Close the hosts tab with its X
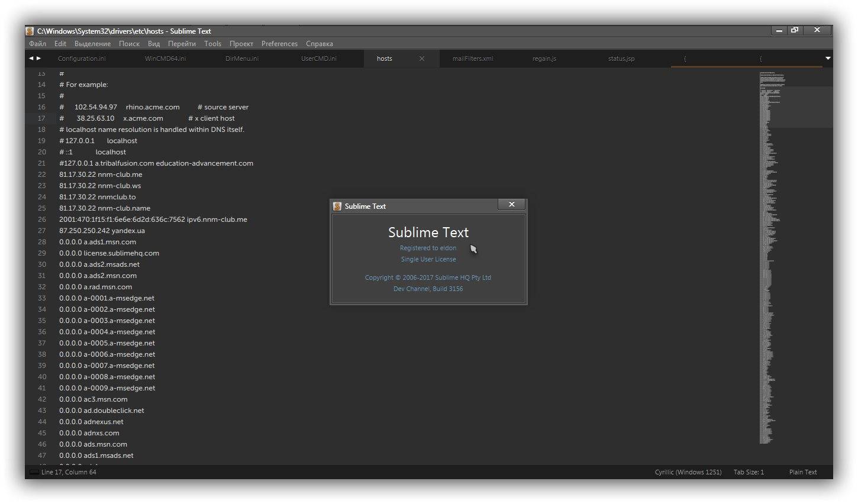The width and height of the screenshot is (858, 504). pyautogui.click(x=422, y=59)
